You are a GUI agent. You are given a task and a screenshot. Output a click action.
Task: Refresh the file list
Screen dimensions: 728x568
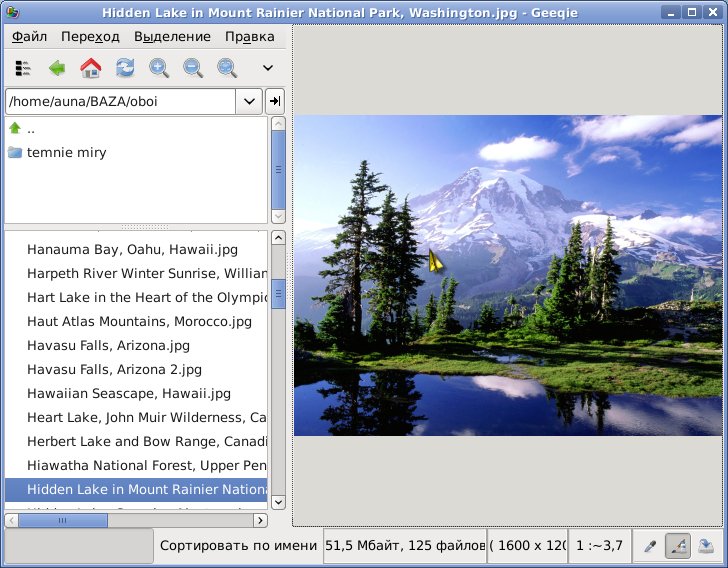125,68
